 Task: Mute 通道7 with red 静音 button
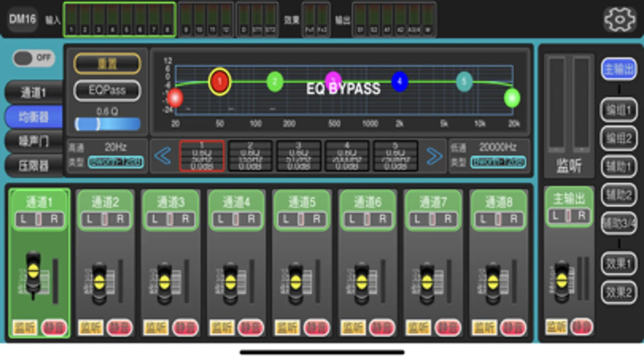click(x=448, y=327)
